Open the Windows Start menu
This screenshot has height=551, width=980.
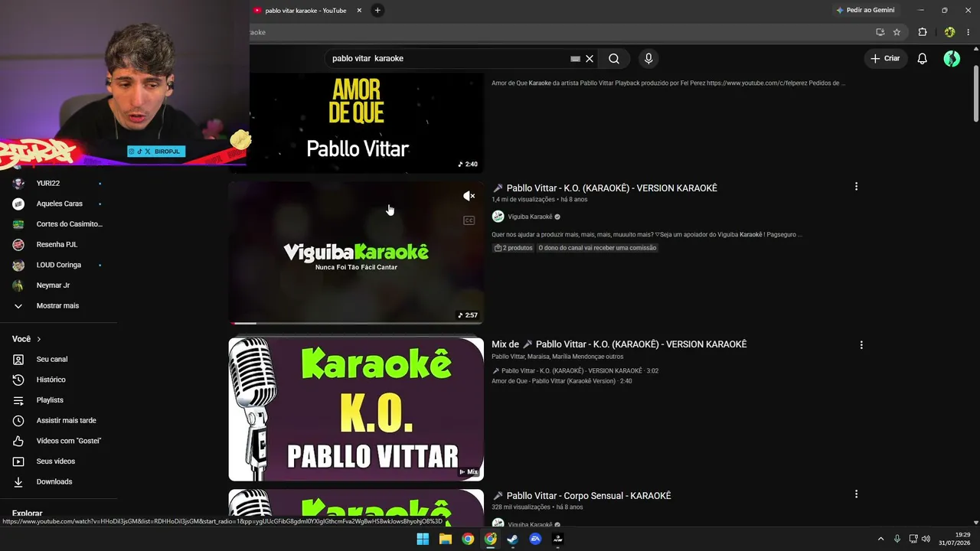click(x=423, y=539)
